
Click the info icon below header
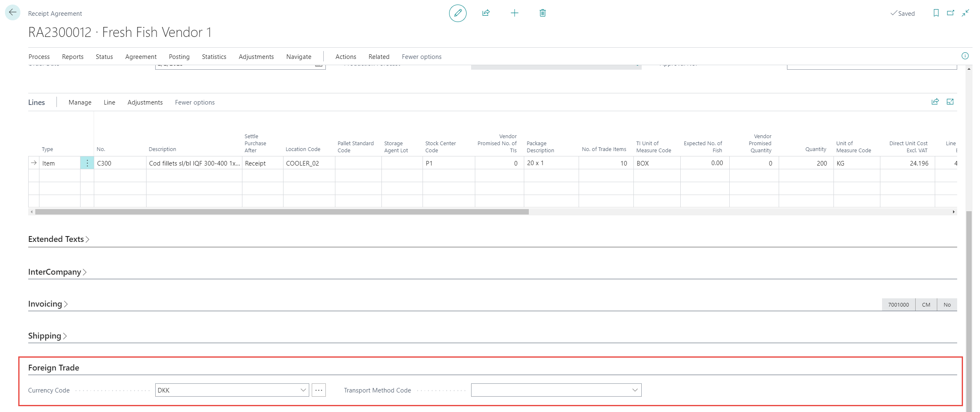click(x=965, y=56)
